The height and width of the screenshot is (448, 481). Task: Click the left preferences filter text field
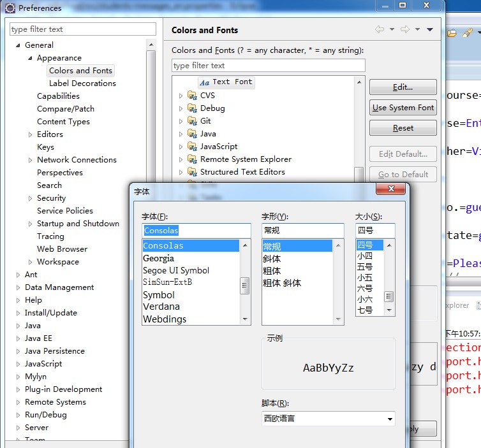click(83, 29)
